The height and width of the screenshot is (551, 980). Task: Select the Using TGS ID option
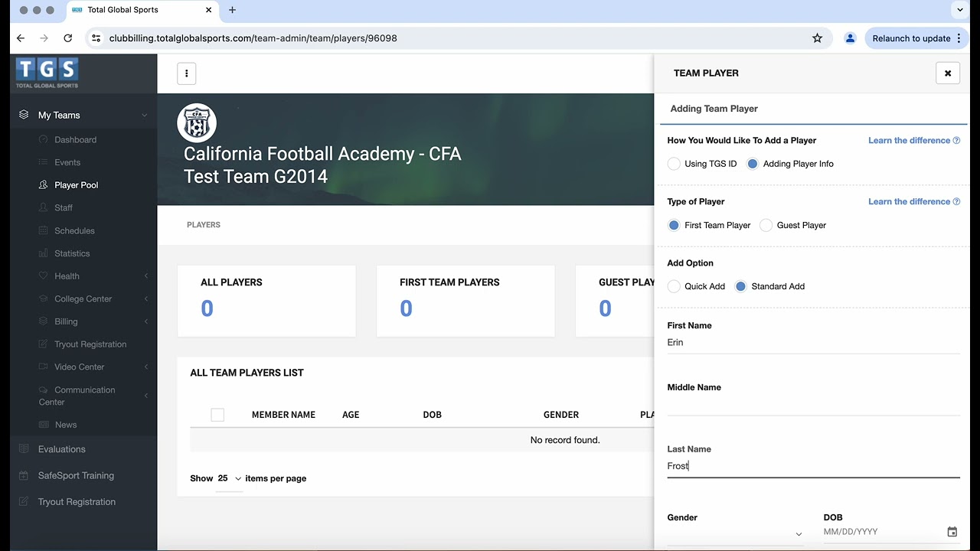(x=674, y=164)
